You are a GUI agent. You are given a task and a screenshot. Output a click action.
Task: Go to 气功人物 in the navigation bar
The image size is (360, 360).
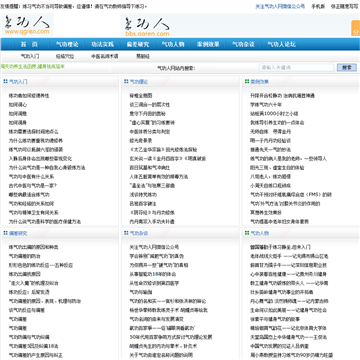tap(173, 44)
